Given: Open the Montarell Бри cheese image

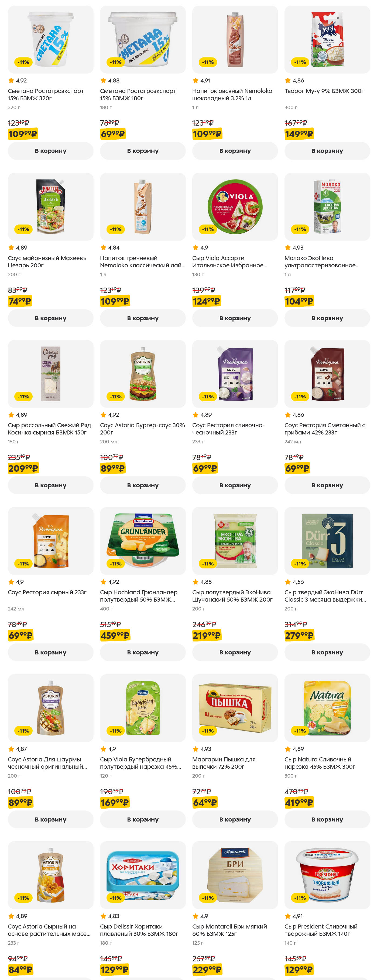Looking at the screenshot, I should (x=235, y=875).
